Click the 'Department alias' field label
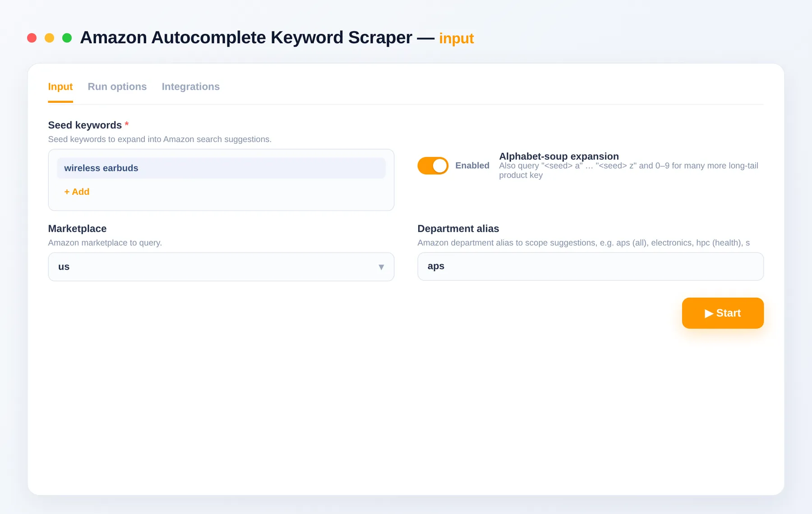Image resolution: width=812 pixels, height=514 pixels. pos(458,229)
